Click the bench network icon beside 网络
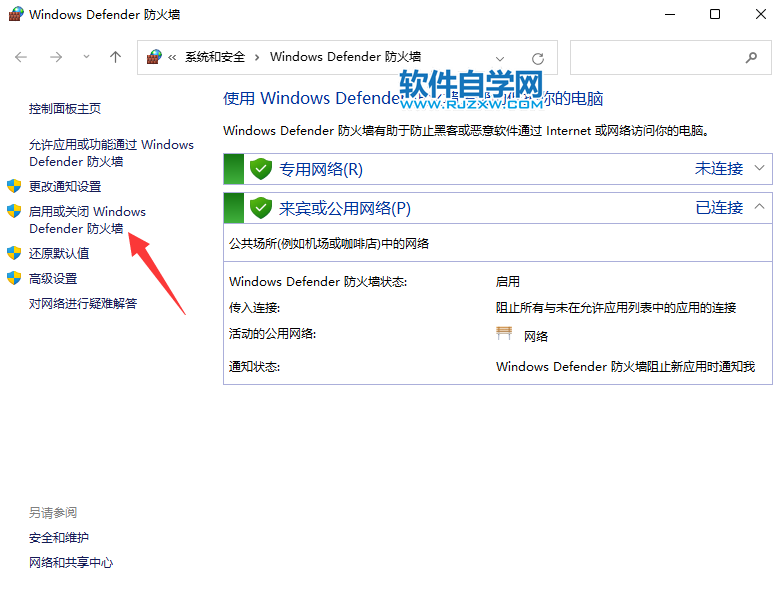The image size is (784, 591). pyautogui.click(x=504, y=333)
